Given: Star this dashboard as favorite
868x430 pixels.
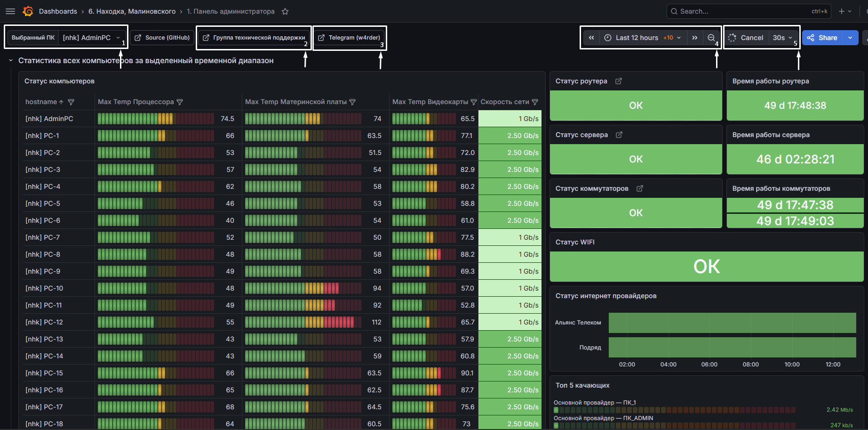Looking at the screenshot, I should (x=285, y=11).
